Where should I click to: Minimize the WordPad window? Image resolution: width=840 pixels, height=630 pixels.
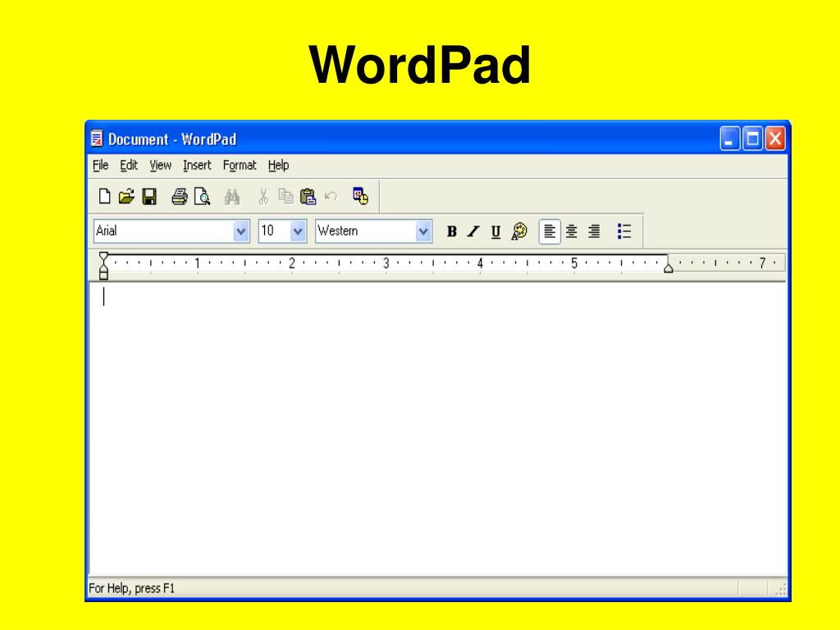(x=729, y=139)
